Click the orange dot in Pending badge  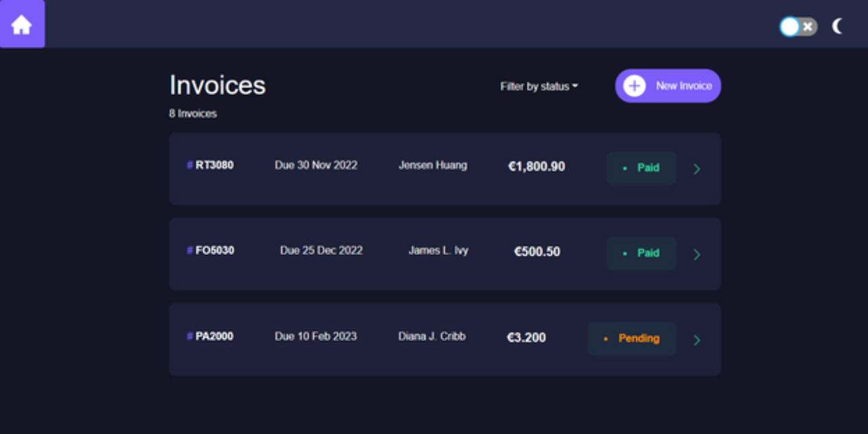pos(606,338)
